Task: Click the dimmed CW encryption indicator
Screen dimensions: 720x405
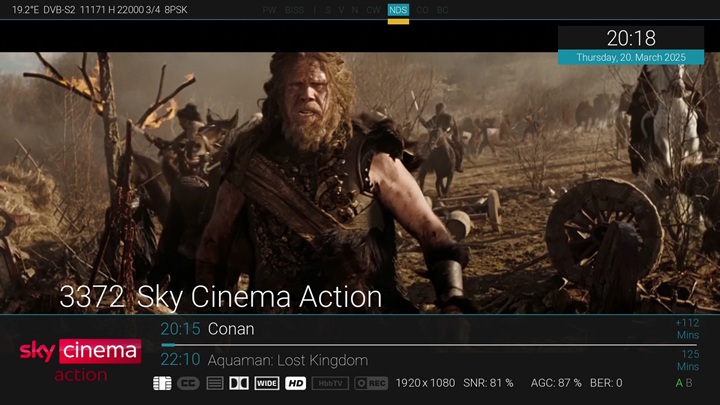Action: pyautogui.click(x=373, y=10)
